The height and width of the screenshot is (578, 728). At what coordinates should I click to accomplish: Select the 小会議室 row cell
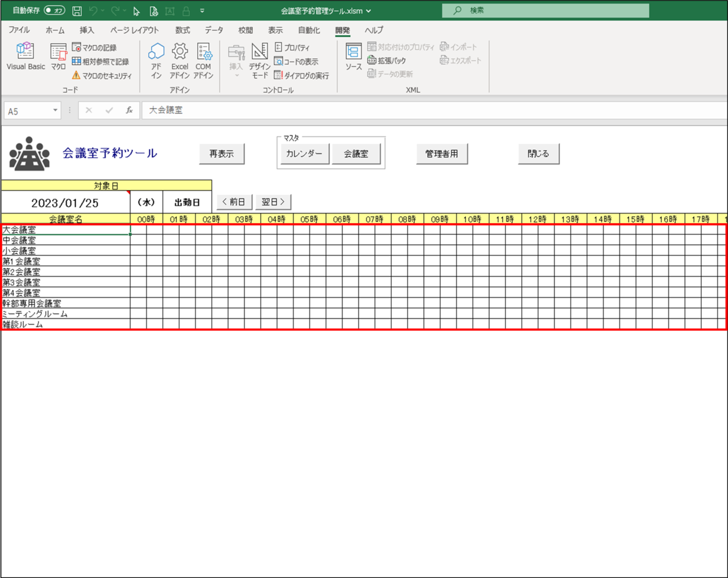pyautogui.click(x=66, y=250)
